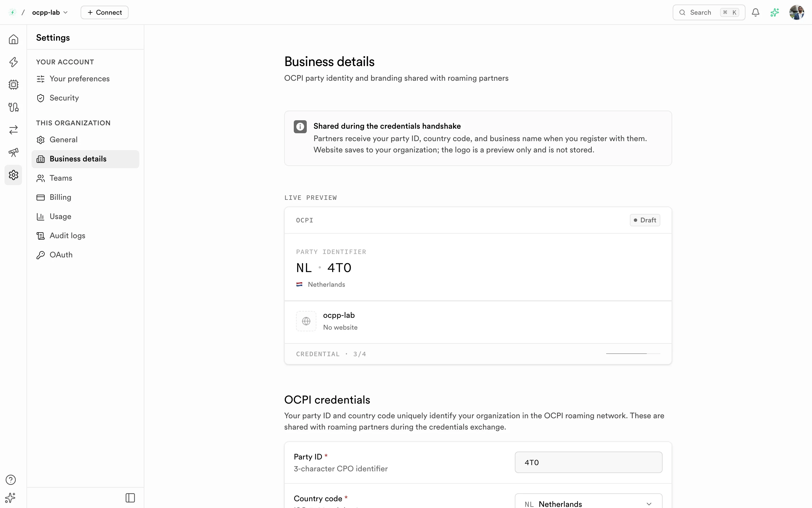Click the app logo in top-left corner
This screenshot has height=508, width=812.
coord(12,12)
